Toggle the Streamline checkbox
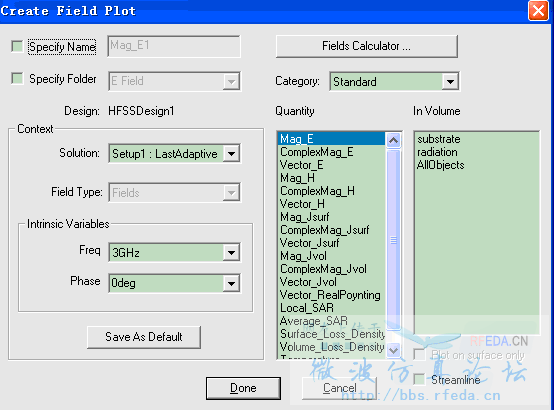Screen dimensions: 554x410 419,379
